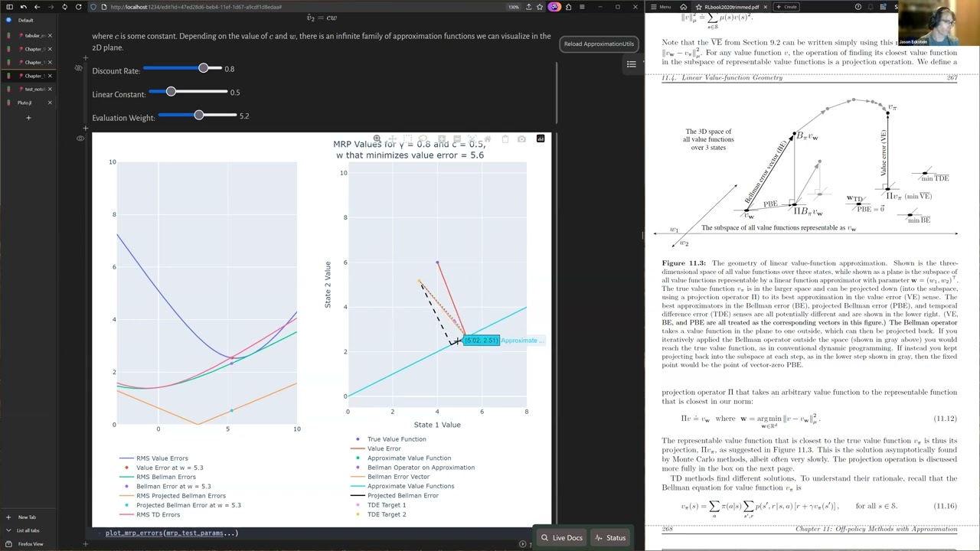Image resolution: width=980 pixels, height=551 pixels.
Task: Go forward in browser history
Action: point(51,7)
